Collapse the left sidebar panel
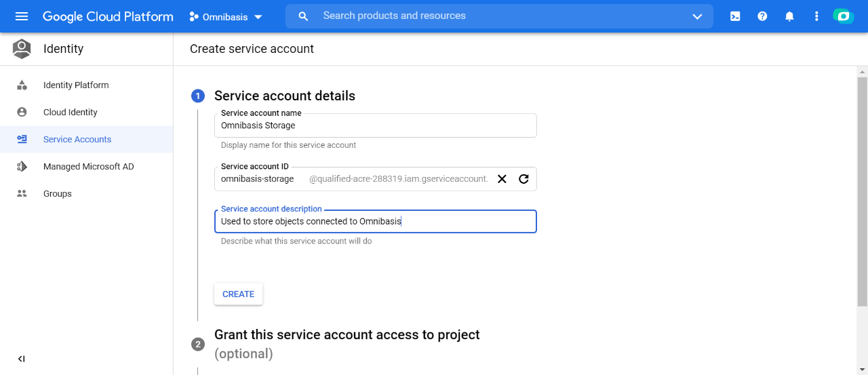Viewport: 868px width, 375px height. (21, 359)
